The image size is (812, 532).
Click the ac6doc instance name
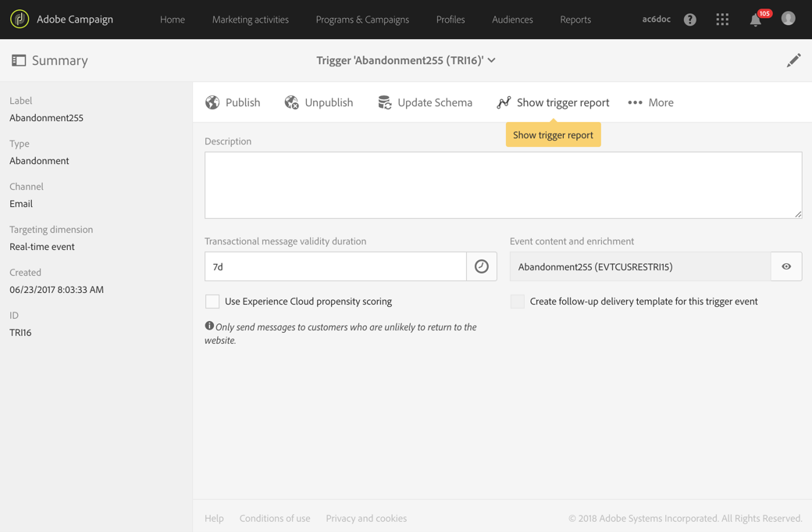tap(656, 20)
